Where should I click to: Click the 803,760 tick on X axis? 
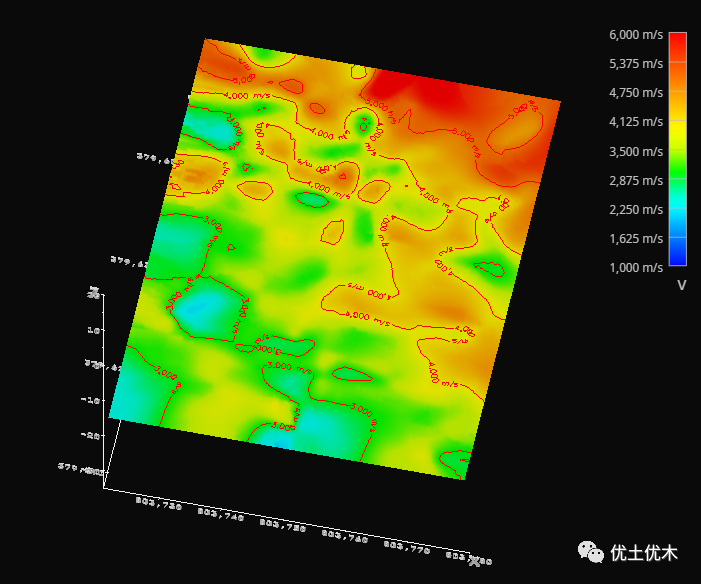click(345, 536)
